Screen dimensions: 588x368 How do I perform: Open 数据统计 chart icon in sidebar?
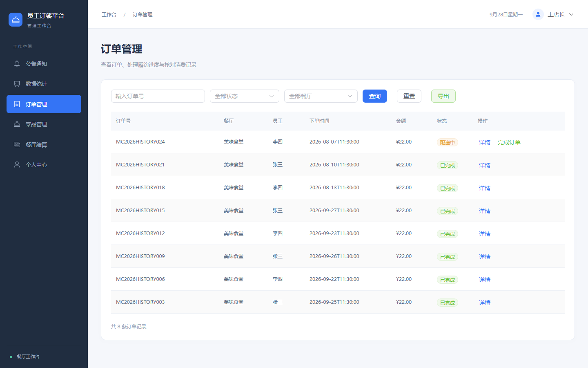tap(17, 84)
